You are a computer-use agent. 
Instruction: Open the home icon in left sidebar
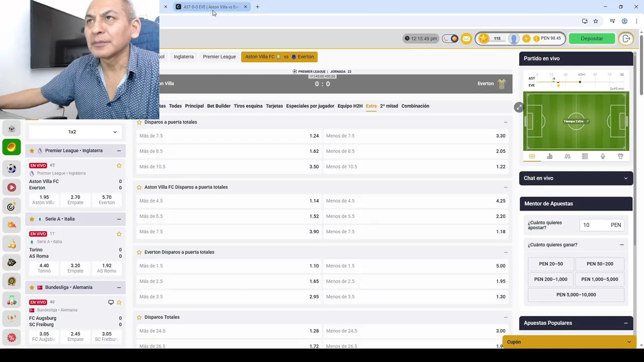[x=12, y=129]
